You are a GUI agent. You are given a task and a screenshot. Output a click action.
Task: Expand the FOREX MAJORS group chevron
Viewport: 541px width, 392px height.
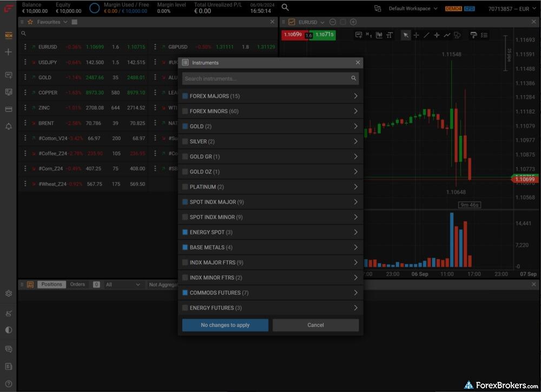355,96
